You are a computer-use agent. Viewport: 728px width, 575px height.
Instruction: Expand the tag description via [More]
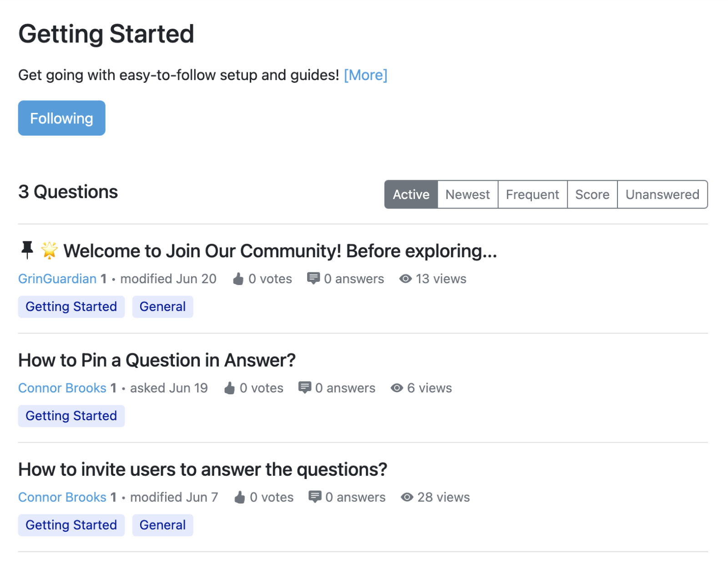[x=365, y=75]
